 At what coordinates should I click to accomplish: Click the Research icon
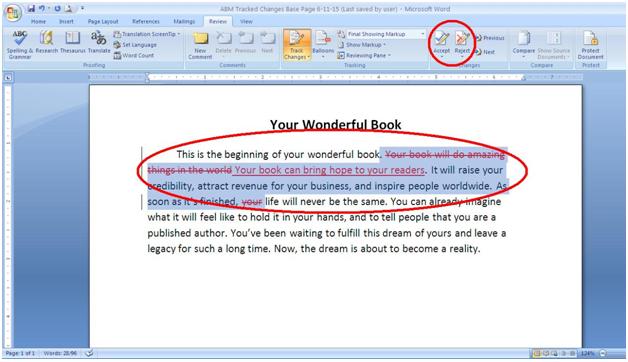coord(46,42)
